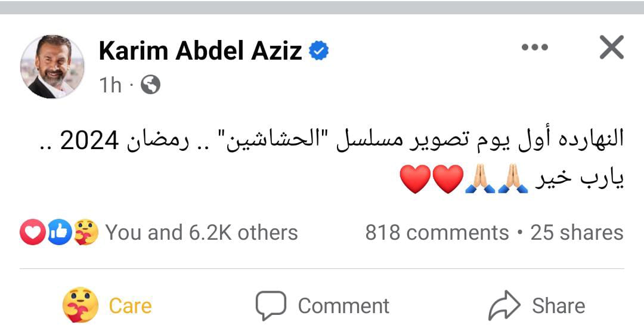Click the globe public audience icon

[x=150, y=85]
